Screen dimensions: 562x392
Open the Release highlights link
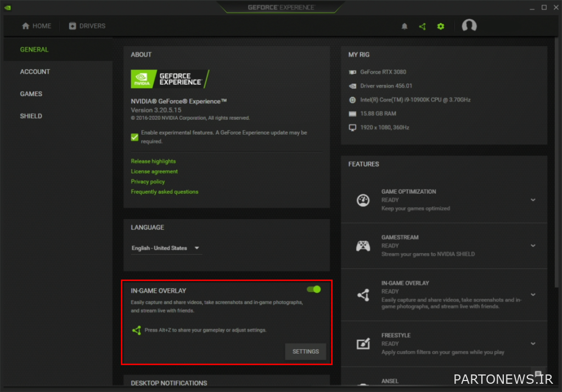[153, 161]
